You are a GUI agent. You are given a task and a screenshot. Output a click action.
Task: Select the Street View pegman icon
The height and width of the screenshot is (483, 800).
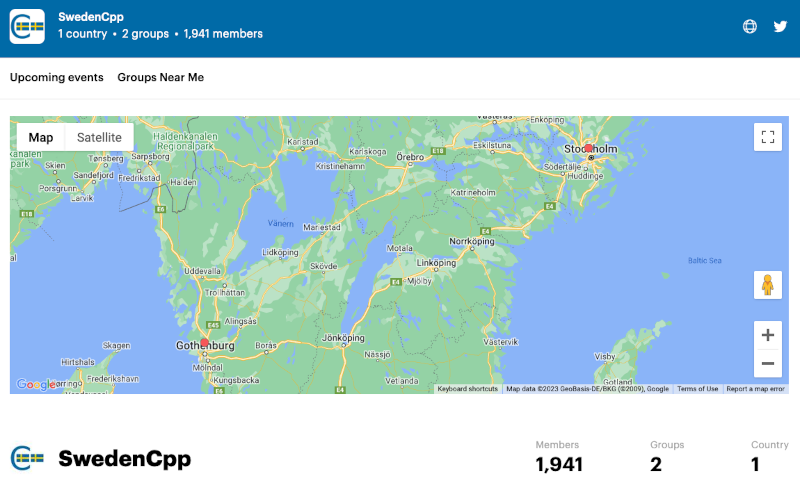pyautogui.click(x=768, y=285)
